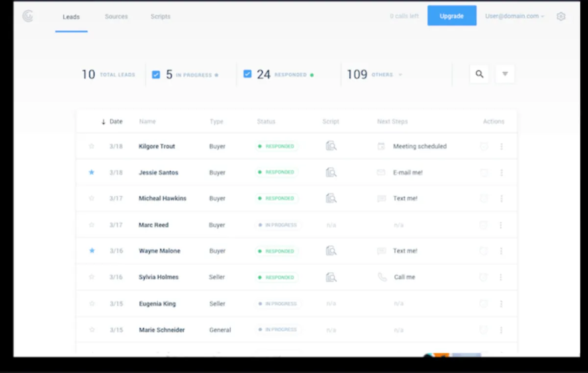Click action shield icon for Eugenia King
The height and width of the screenshot is (373, 588).
(x=484, y=303)
